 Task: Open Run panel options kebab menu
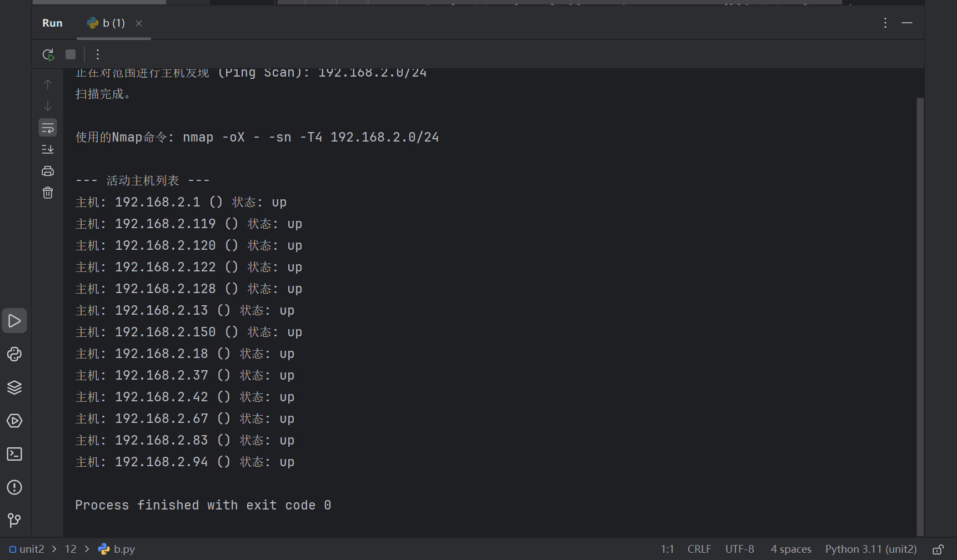[885, 23]
